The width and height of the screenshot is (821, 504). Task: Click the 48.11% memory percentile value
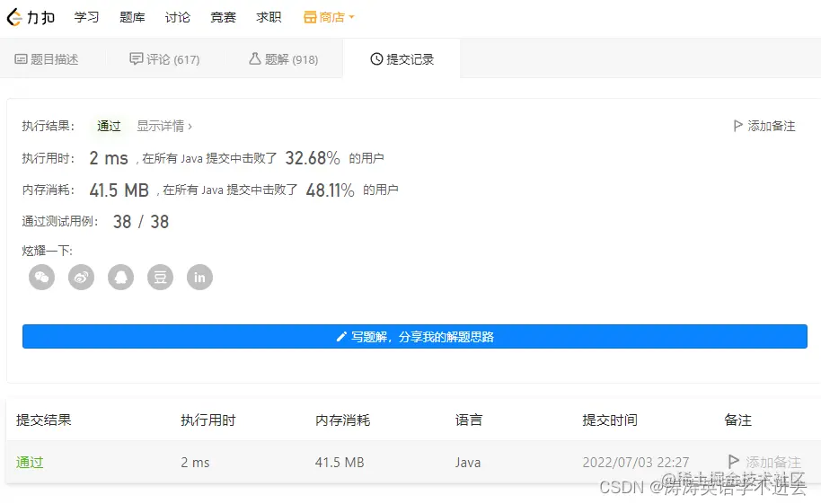pyautogui.click(x=330, y=190)
